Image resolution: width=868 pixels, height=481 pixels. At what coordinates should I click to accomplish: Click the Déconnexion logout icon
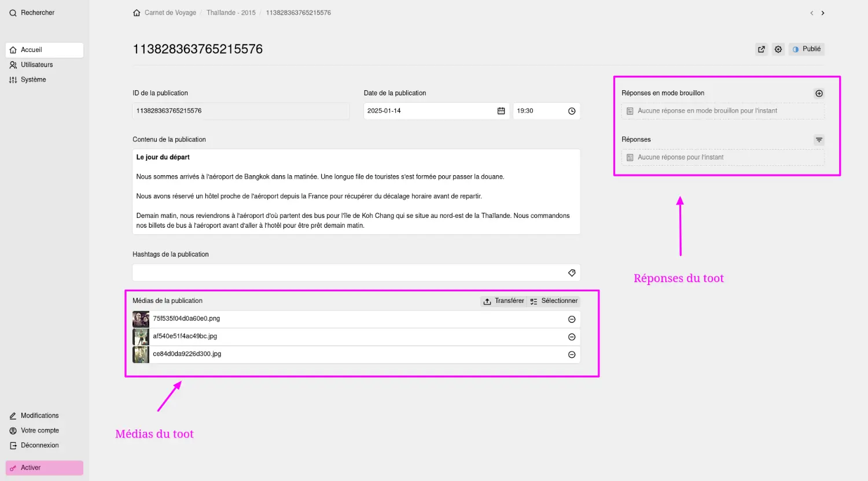(13, 446)
